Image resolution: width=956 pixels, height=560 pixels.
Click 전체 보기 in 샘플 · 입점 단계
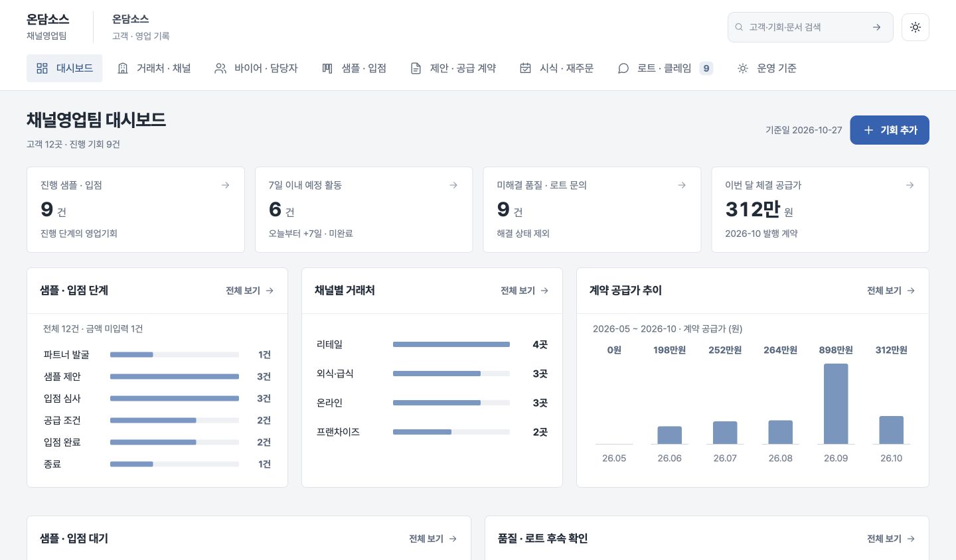pos(250,291)
